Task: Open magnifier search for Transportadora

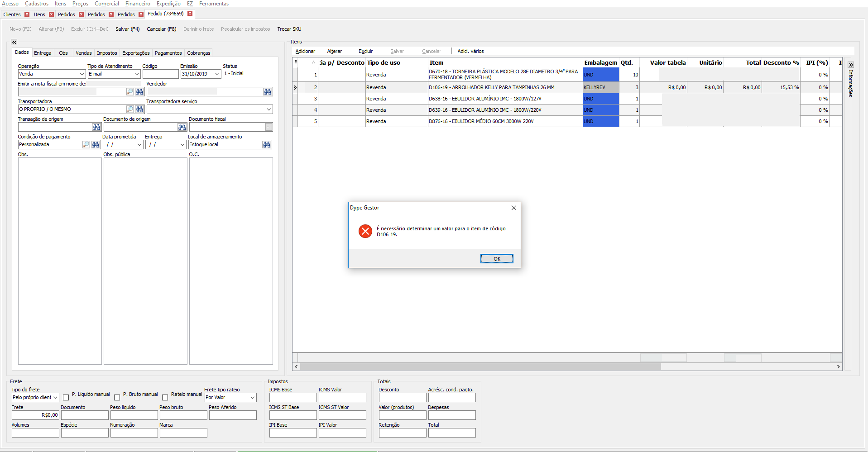Action: pos(130,109)
